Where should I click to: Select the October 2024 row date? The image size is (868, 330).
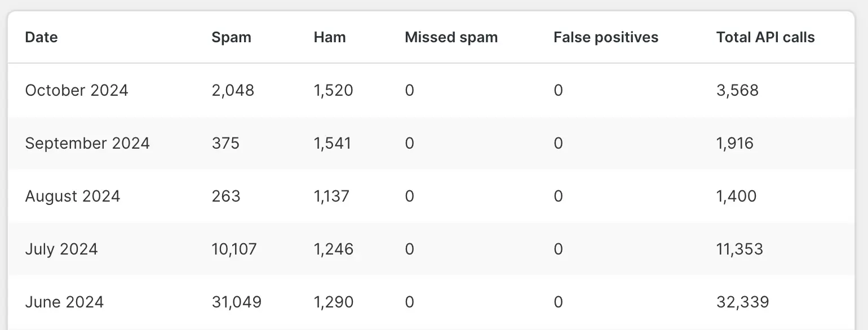pyautogui.click(x=77, y=90)
